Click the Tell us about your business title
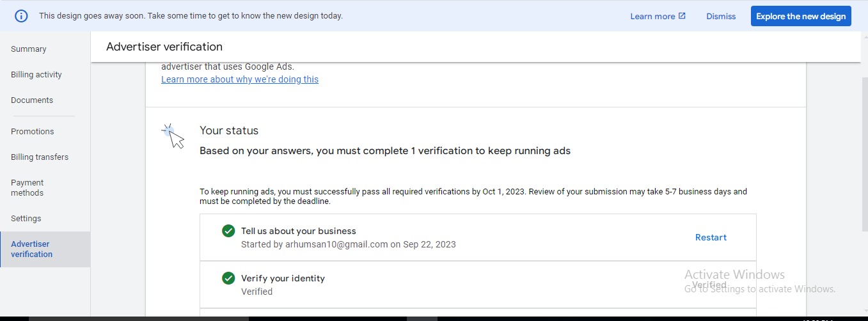This screenshot has width=868, height=321. pyautogui.click(x=298, y=231)
